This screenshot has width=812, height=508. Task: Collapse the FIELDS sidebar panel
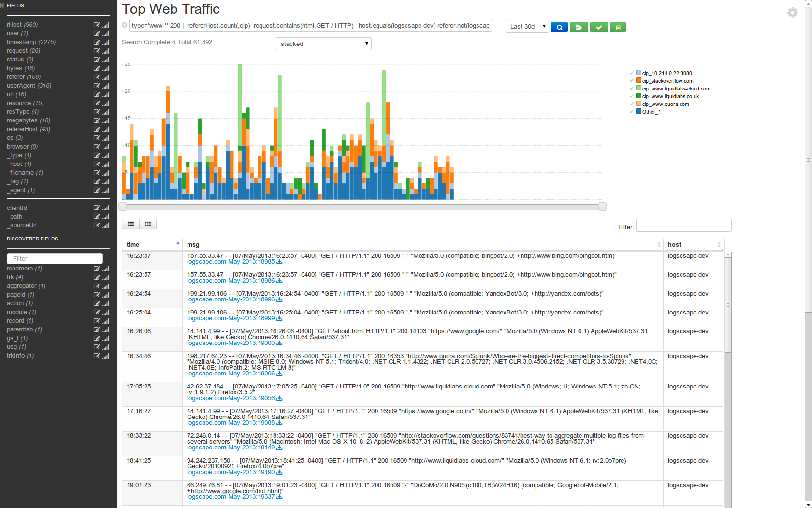(x=2, y=5)
